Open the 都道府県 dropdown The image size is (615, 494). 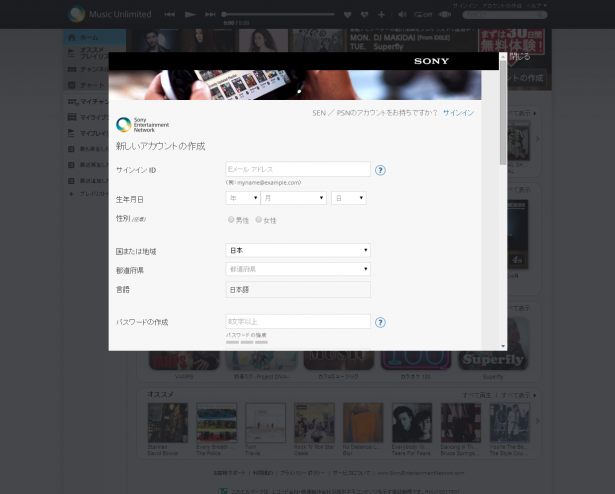[x=298, y=269]
